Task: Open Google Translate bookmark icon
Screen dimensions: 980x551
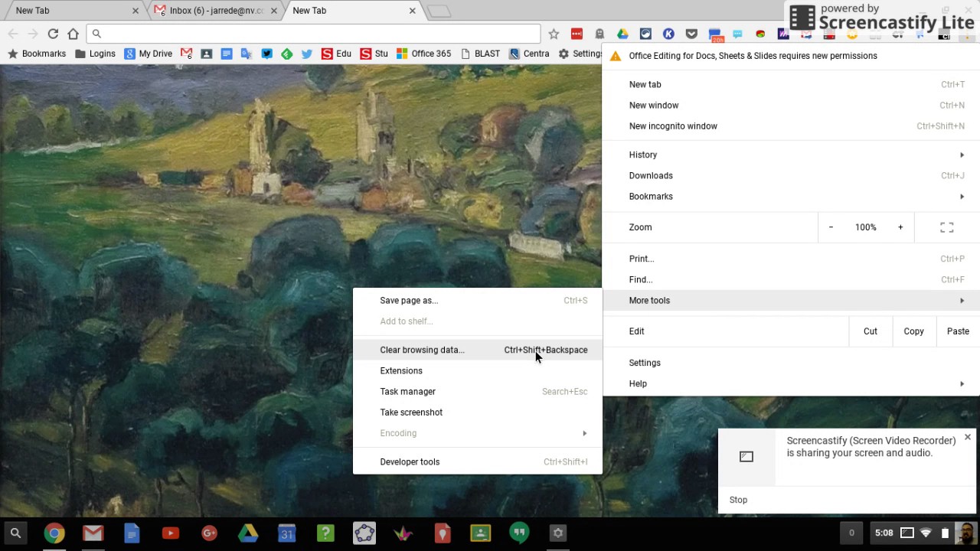Action: pos(247,54)
